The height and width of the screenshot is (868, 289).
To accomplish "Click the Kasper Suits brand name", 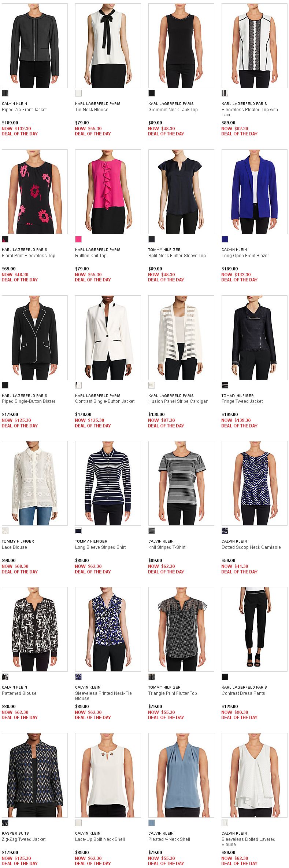I will (15, 833).
